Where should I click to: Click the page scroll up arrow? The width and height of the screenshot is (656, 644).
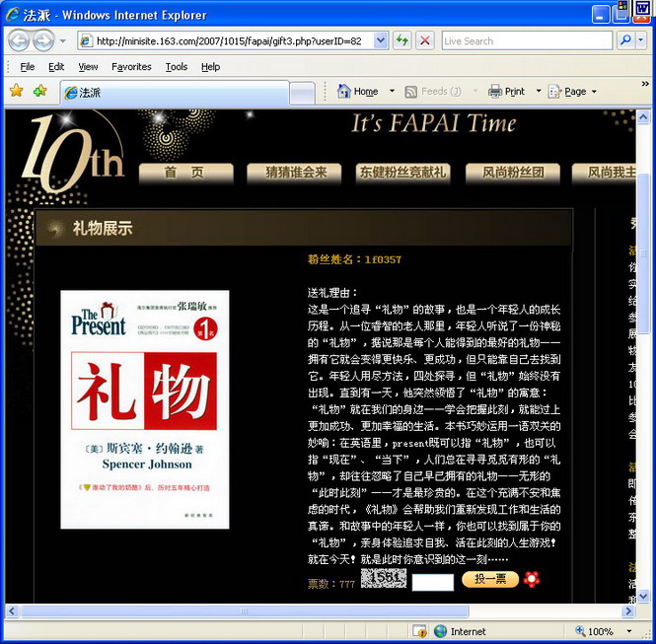pos(643,116)
